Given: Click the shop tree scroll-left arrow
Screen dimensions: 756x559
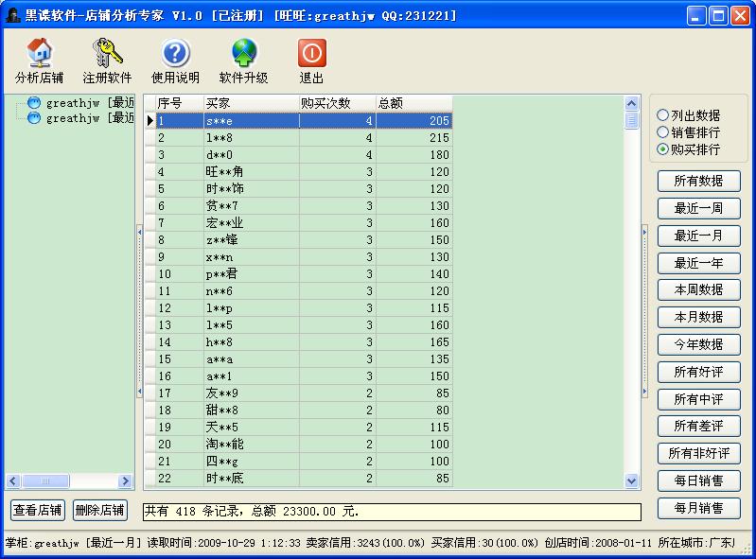Looking at the screenshot, I should pos(13,480).
